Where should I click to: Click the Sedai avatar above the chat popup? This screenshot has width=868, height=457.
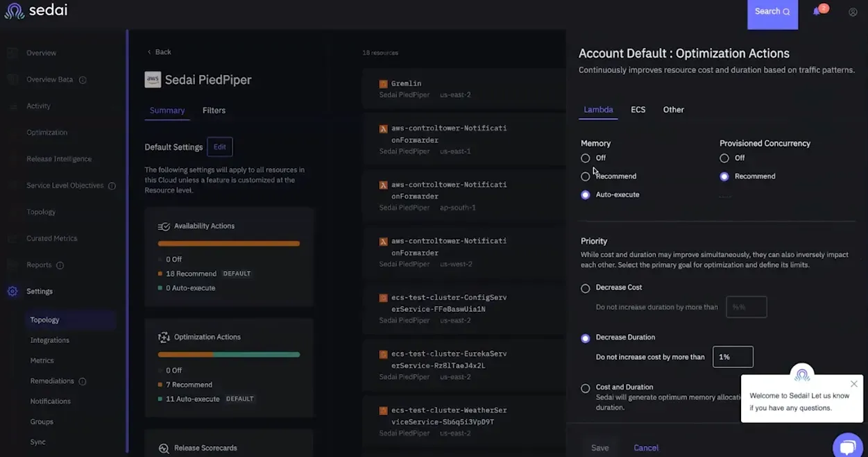(x=802, y=375)
